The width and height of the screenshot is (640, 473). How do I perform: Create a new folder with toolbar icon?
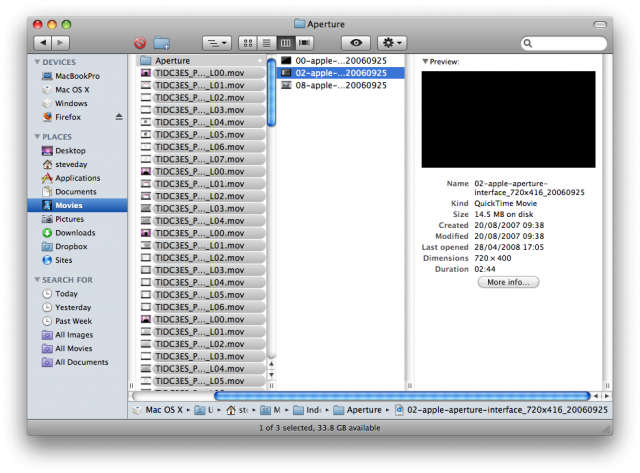162,43
